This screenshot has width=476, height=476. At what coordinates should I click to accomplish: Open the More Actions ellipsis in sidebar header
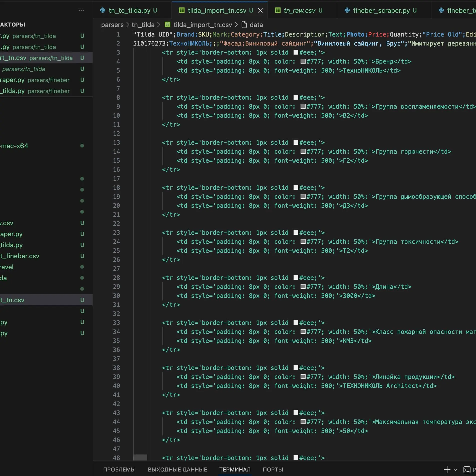[81, 10]
